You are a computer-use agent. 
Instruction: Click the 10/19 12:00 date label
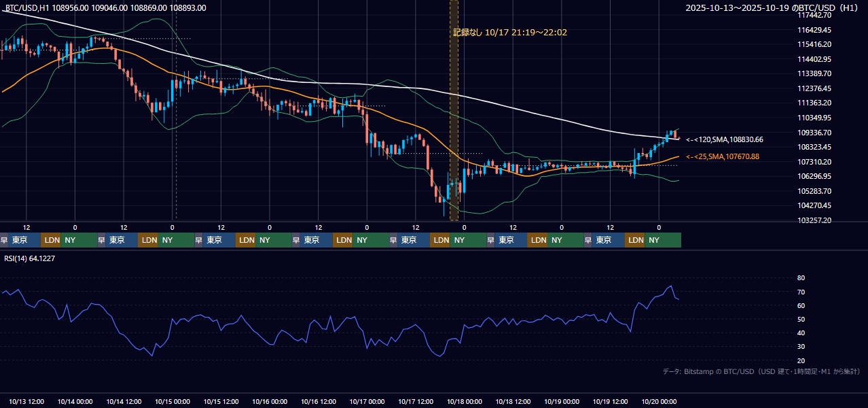611,401
